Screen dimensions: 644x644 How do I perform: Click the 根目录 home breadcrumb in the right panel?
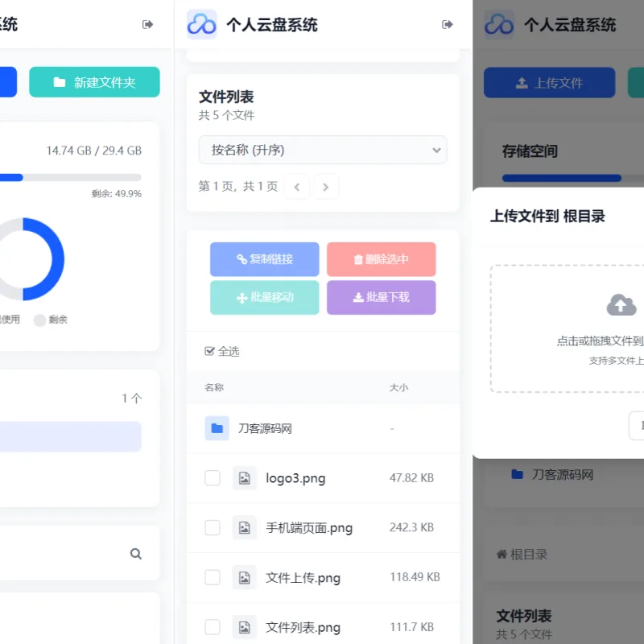coord(522,555)
